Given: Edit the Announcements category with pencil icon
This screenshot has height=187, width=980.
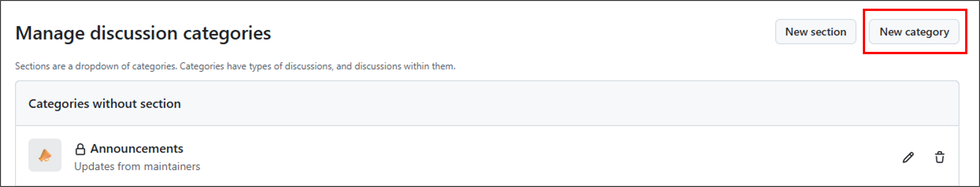Looking at the screenshot, I should pos(908,157).
